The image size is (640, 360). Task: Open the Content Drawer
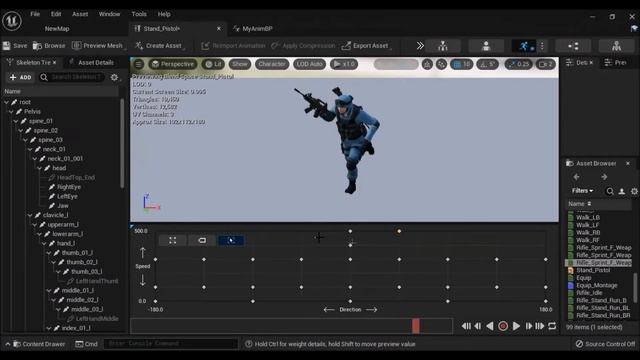39,344
